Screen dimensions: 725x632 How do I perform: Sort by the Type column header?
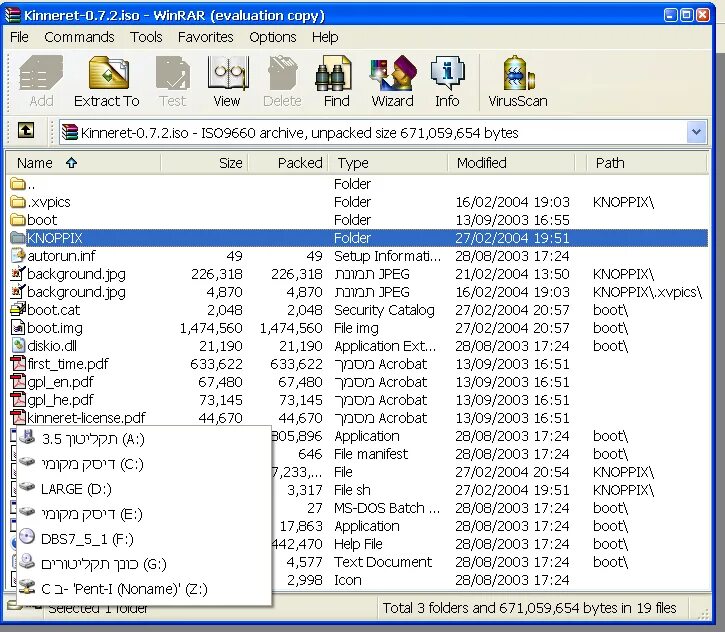tap(388, 163)
